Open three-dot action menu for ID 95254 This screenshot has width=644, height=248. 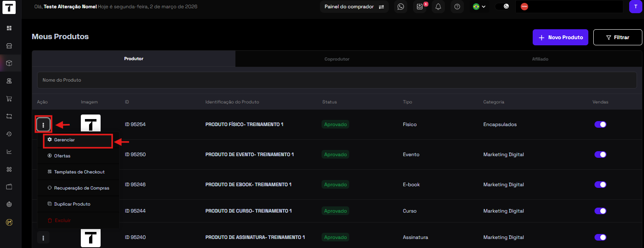[43, 124]
